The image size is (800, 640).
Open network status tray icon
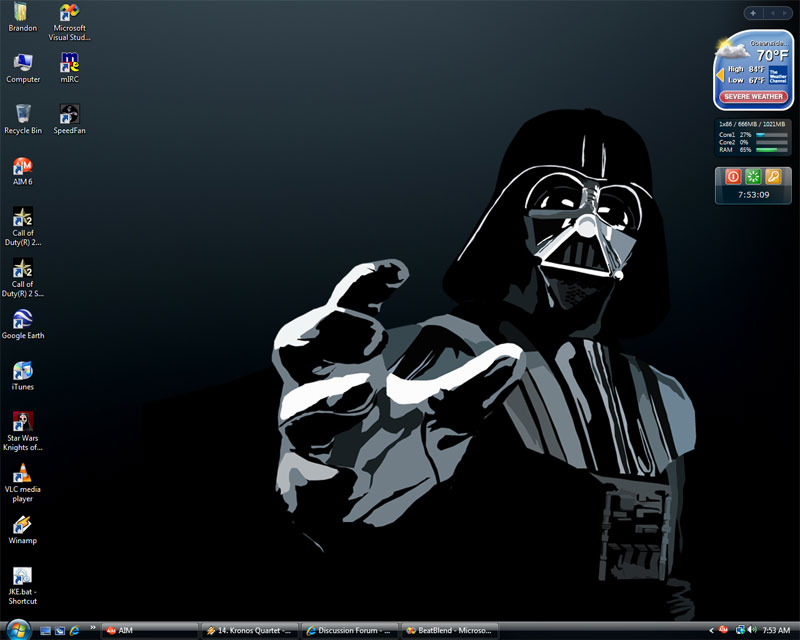pos(740,630)
